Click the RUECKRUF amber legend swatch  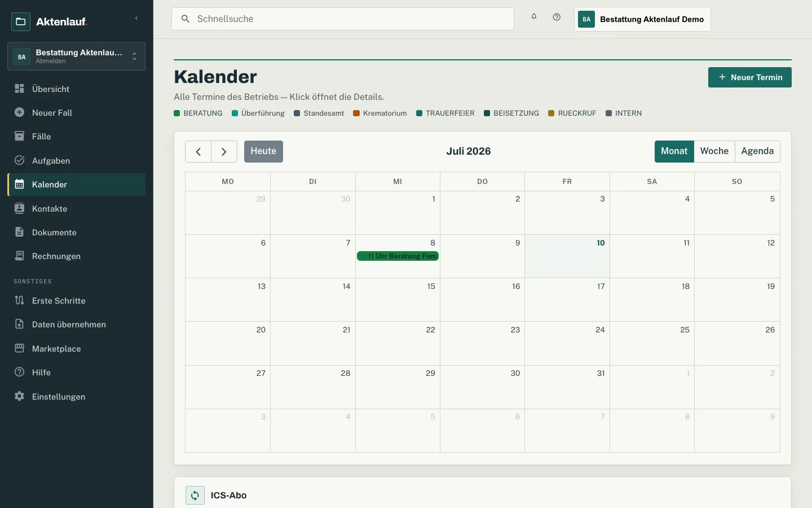[x=551, y=113]
